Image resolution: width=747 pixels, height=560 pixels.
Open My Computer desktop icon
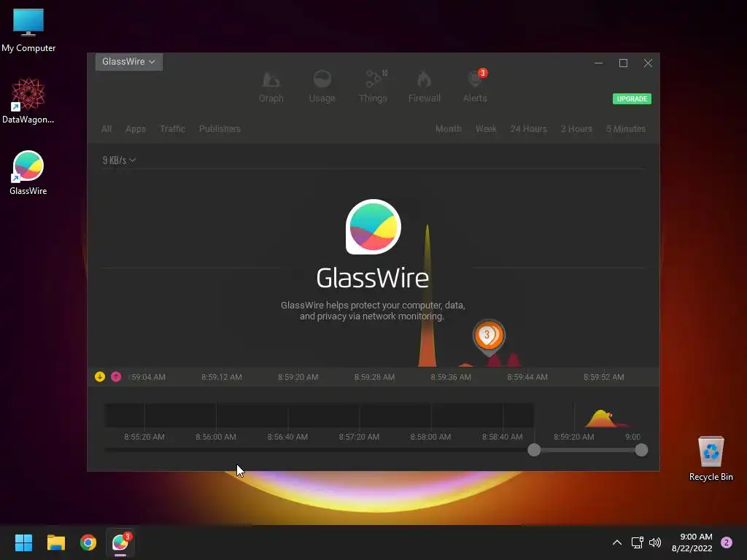tap(28, 31)
